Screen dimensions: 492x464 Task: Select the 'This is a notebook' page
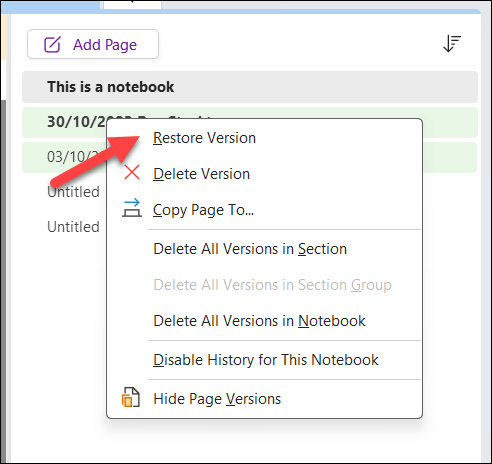[x=250, y=87]
